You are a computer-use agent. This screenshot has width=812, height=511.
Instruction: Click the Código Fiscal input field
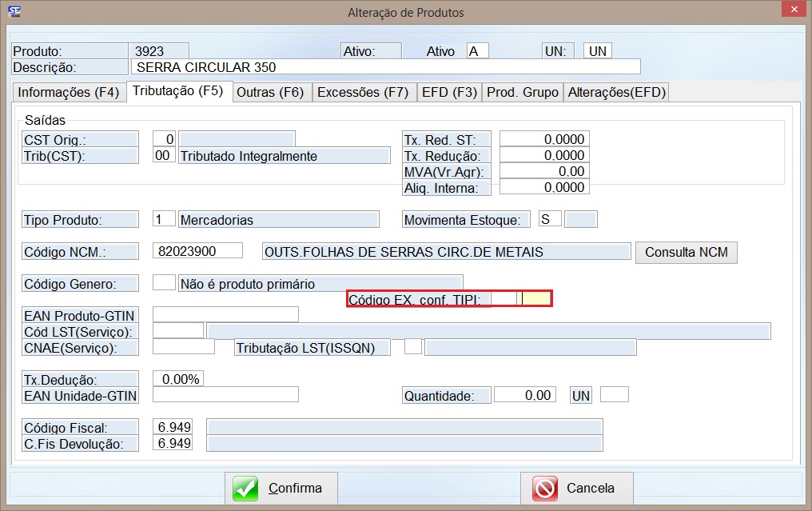pos(173,428)
